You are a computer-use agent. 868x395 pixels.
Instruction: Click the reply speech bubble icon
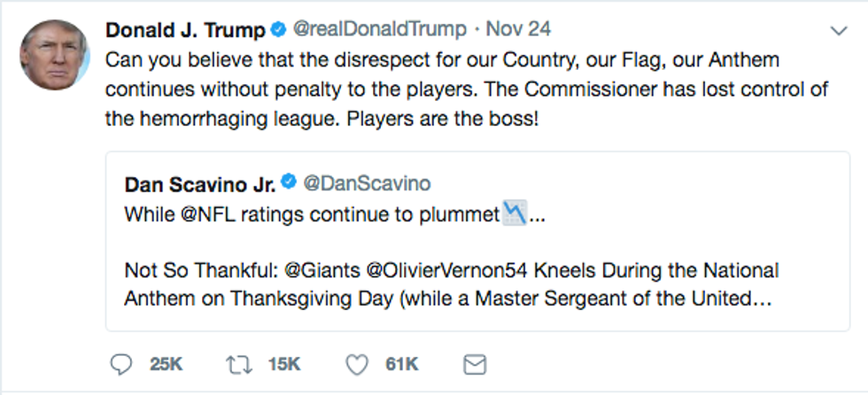click(x=120, y=364)
